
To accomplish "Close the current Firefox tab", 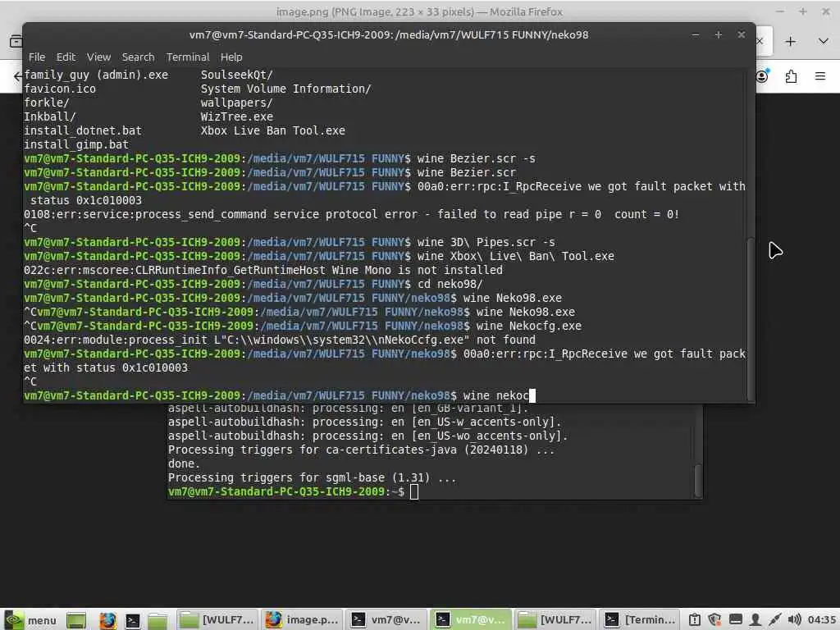I will click(x=760, y=41).
